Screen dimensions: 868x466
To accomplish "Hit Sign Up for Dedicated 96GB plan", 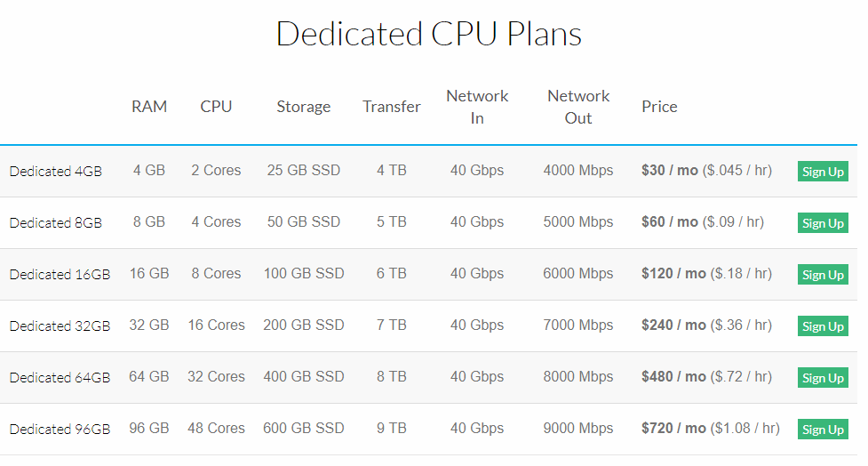I will pos(823,430).
